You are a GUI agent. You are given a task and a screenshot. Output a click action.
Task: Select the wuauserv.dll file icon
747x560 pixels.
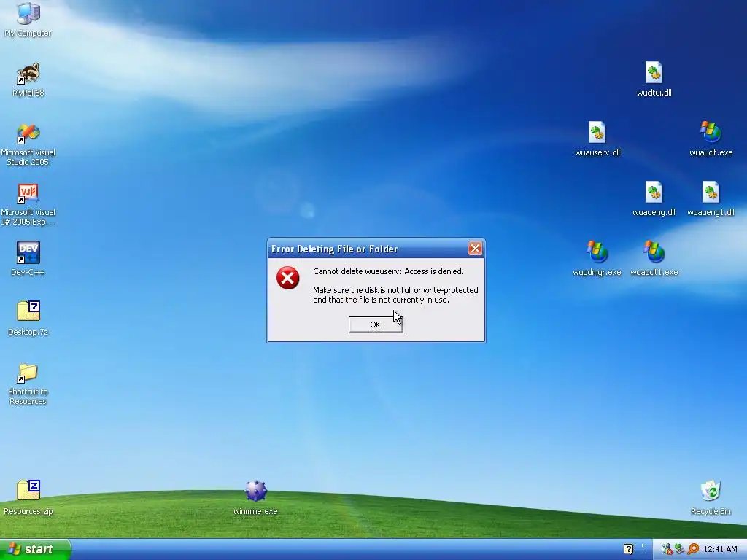click(x=597, y=139)
